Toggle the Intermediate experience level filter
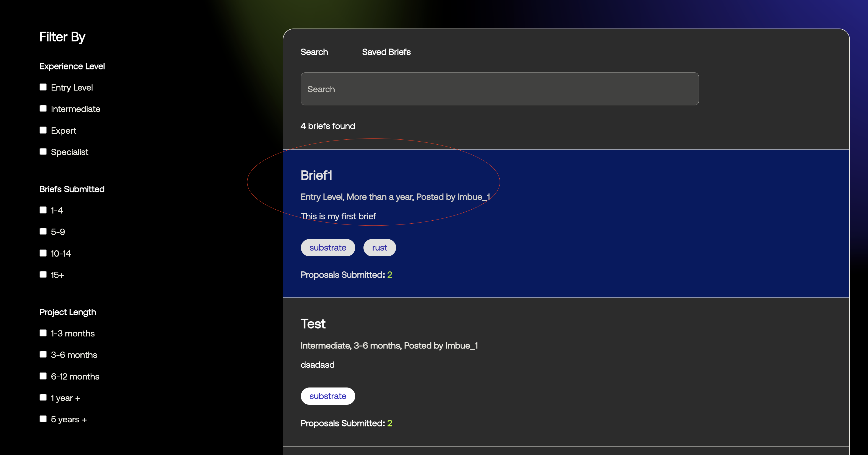 [43, 108]
